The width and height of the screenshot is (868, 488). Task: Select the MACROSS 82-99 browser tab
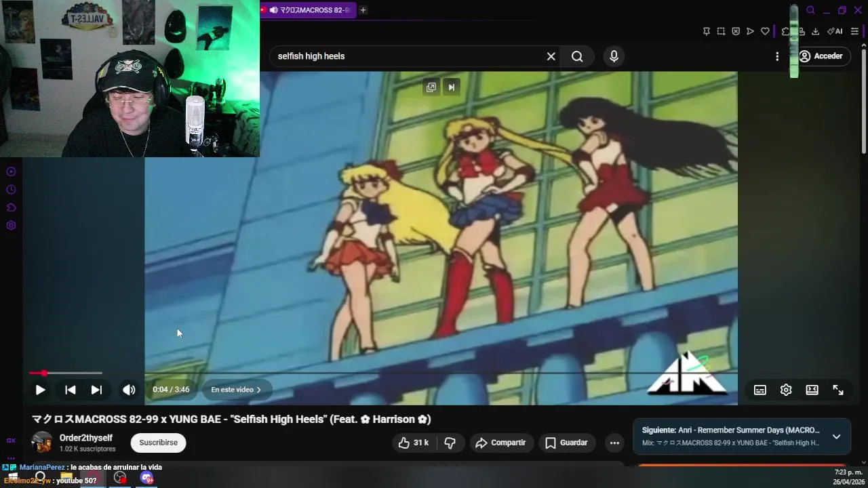pyautogui.click(x=308, y=10)
